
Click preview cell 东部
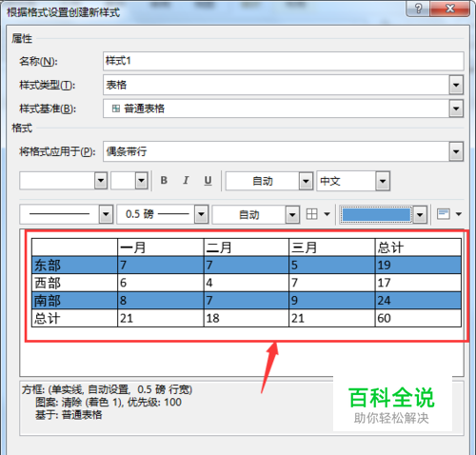[x=75, y=265]
